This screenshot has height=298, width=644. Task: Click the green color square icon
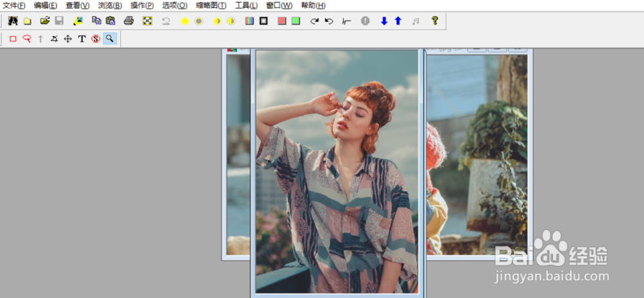(296, 21)
